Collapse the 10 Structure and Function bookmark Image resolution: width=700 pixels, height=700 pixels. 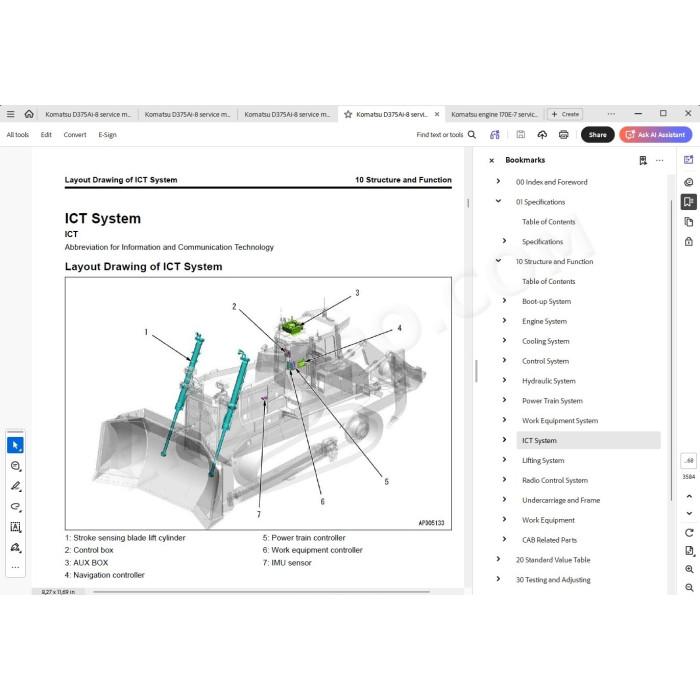click(x=498, y=261)
